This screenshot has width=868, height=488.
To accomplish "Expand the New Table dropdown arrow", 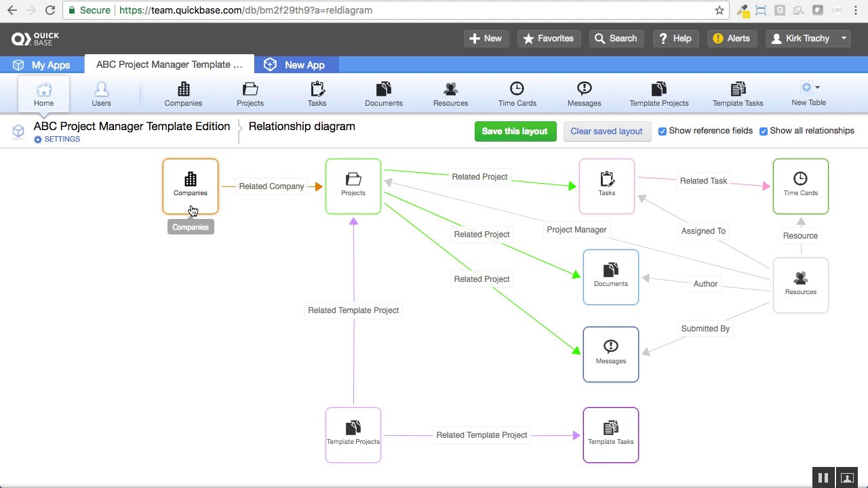I will point(816,87).
